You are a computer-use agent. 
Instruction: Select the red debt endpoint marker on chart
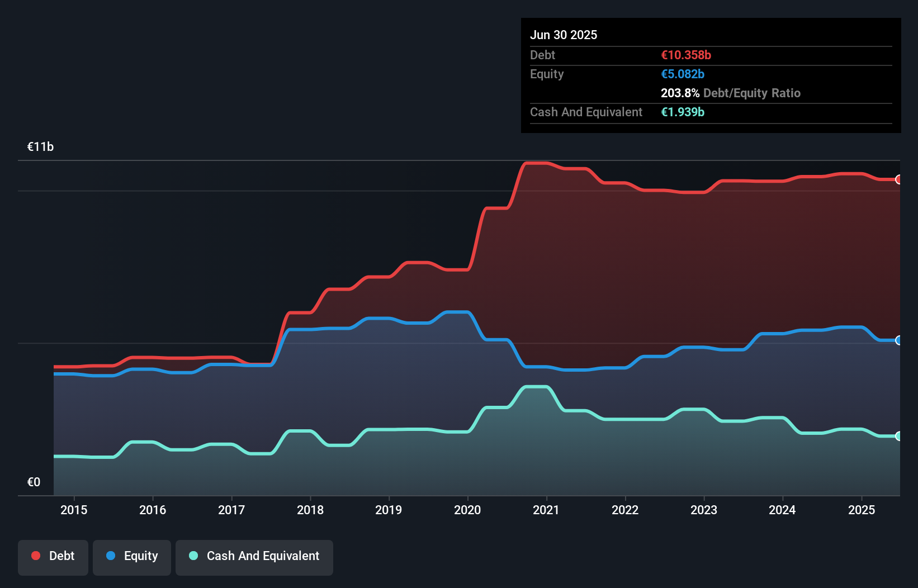pos(898,179)
